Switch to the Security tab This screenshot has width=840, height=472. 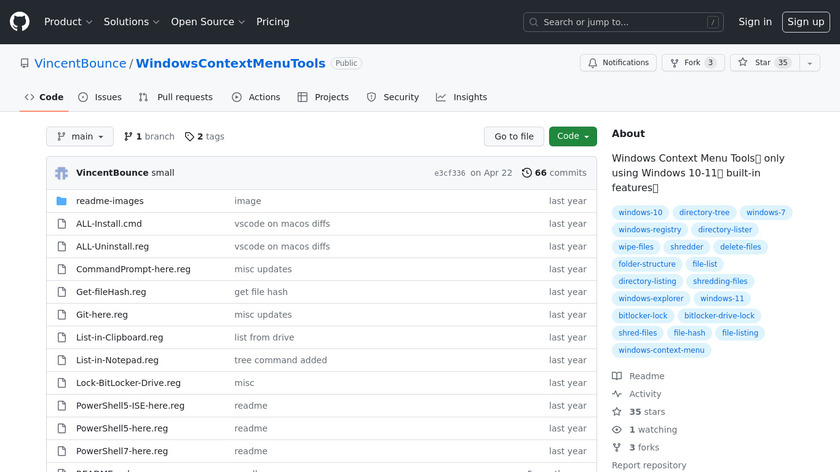(393, 97)
